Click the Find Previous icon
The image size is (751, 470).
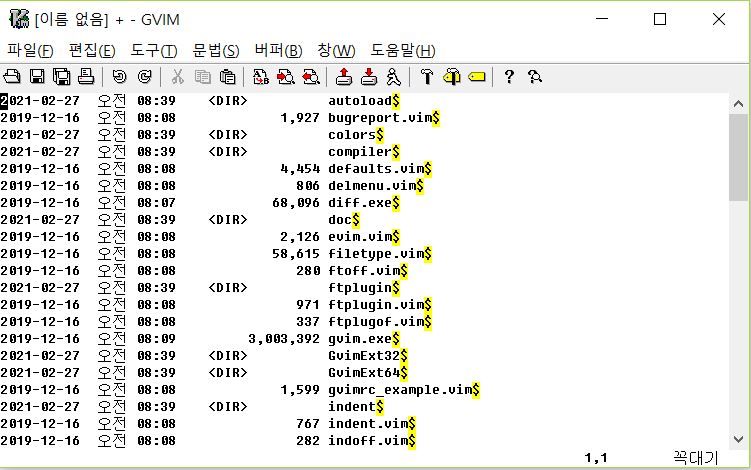click(x=311, y=77)
